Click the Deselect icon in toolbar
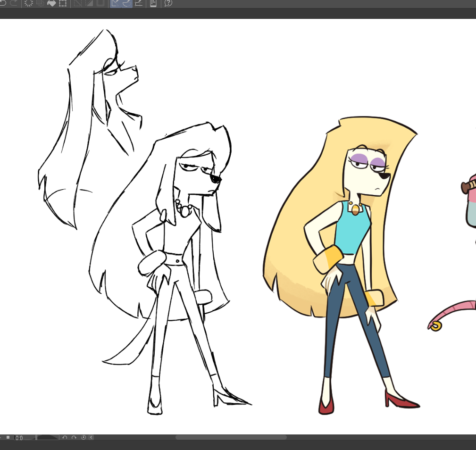Image resolution: width=476 pixels, height=450 pixels. coord(78,3)
